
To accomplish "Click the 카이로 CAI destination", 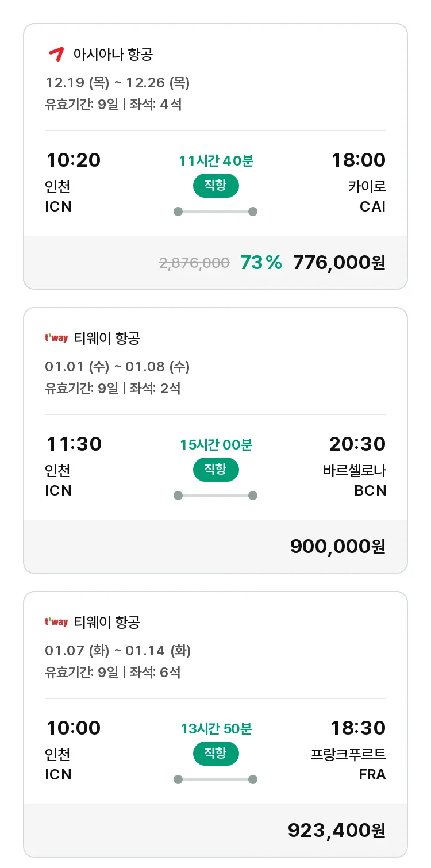I will (367, 196).
